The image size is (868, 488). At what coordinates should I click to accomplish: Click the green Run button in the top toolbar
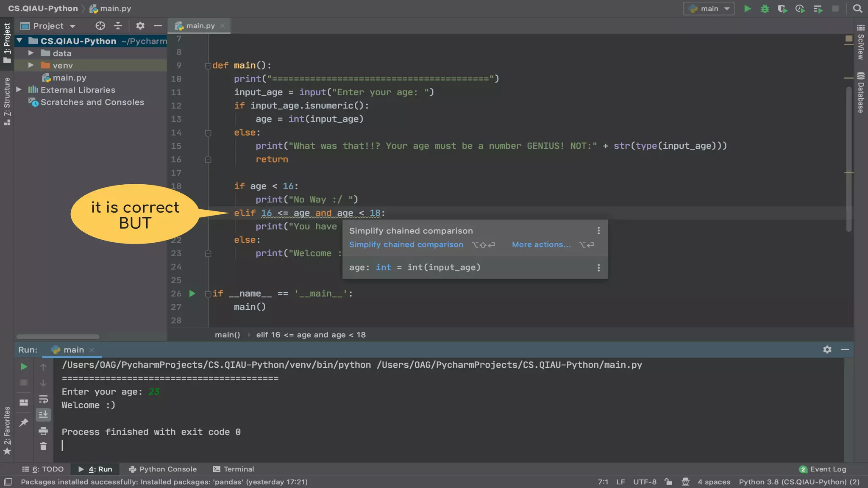point(748,8)
